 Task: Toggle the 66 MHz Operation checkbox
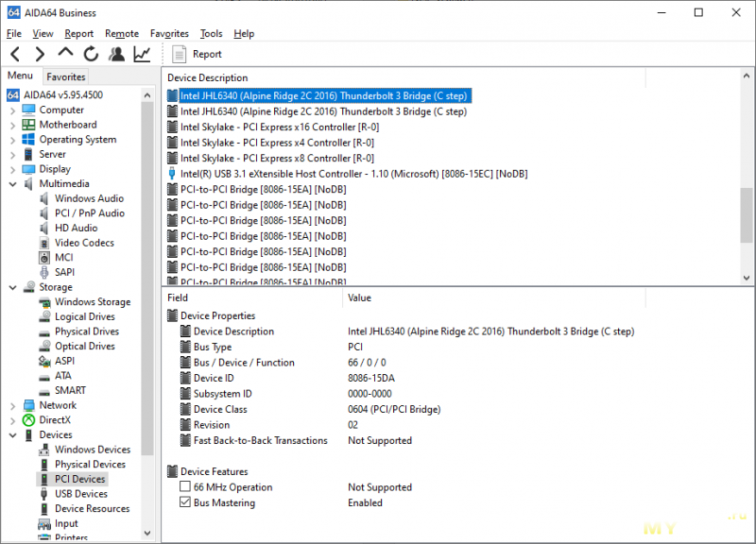click(185, 486)
